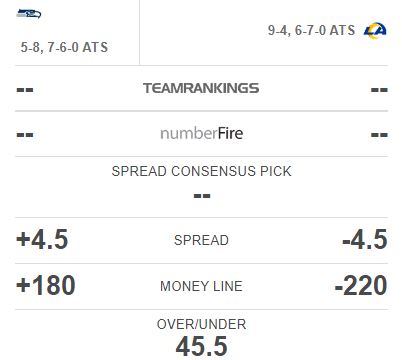Choose the +180 money line for Seahawks

coord(46,285)
